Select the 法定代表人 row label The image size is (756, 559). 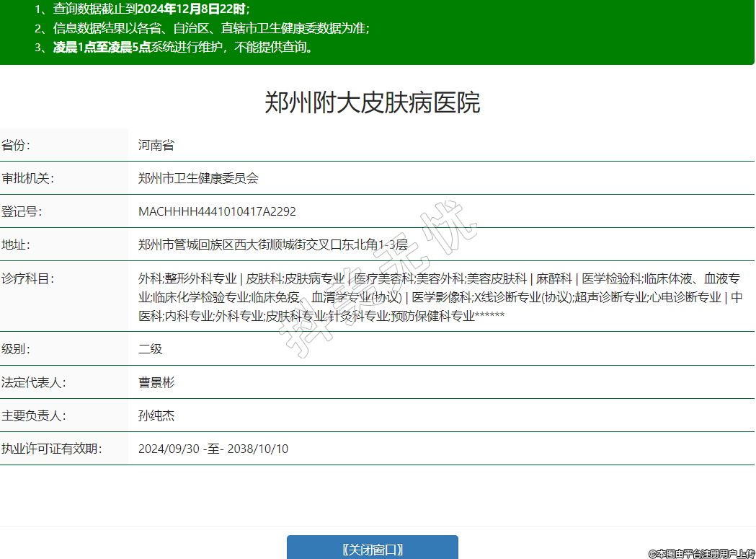(34, 382)
